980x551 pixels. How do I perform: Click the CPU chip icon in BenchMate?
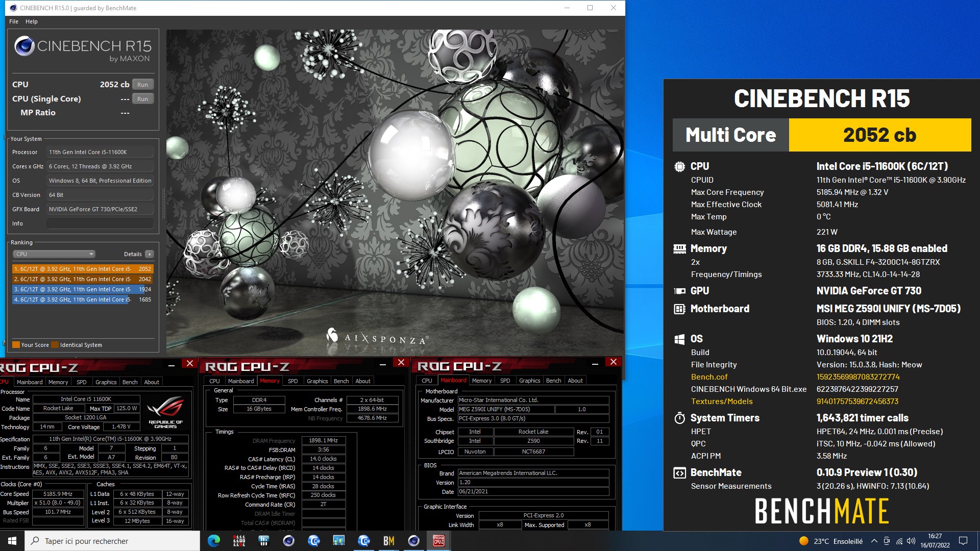679,166
